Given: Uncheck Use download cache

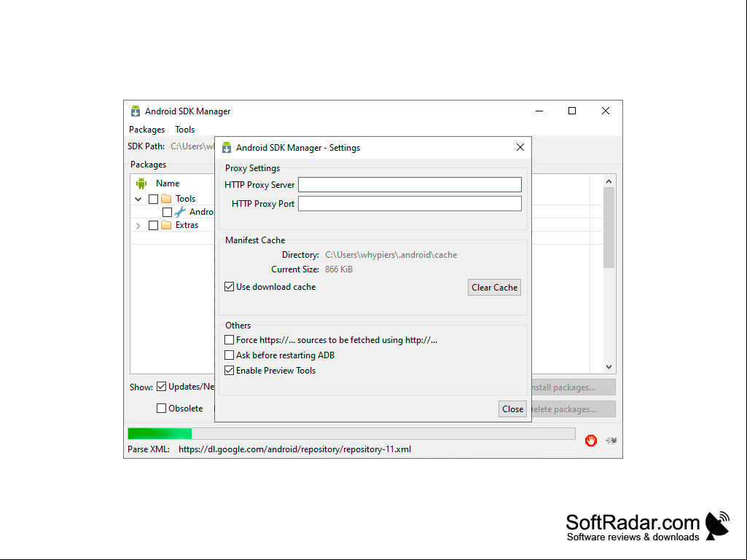Looking at the screenshot, I should click(x=229, y=287).
